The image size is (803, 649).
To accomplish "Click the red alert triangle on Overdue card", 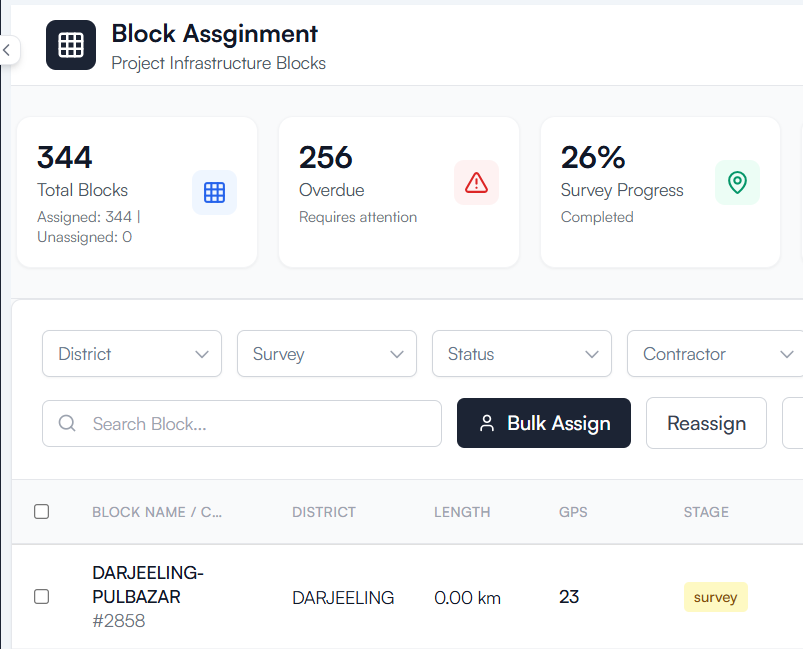I will pyautogui.click(x=476, y=182).
